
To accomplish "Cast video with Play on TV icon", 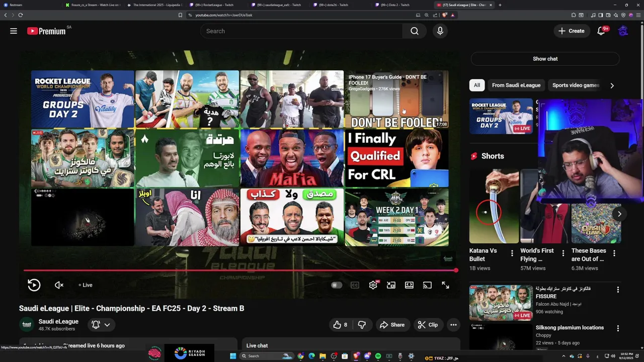I will coord(427,285).
